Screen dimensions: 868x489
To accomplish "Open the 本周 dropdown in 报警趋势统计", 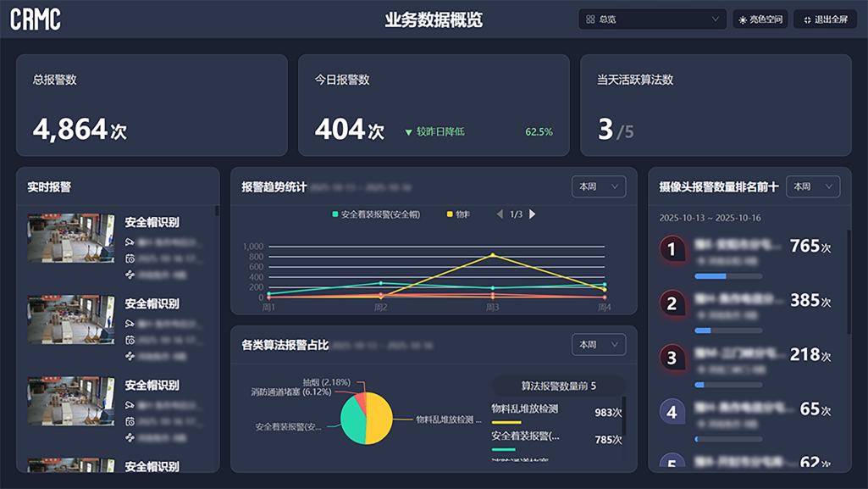I will pos(598,186).
